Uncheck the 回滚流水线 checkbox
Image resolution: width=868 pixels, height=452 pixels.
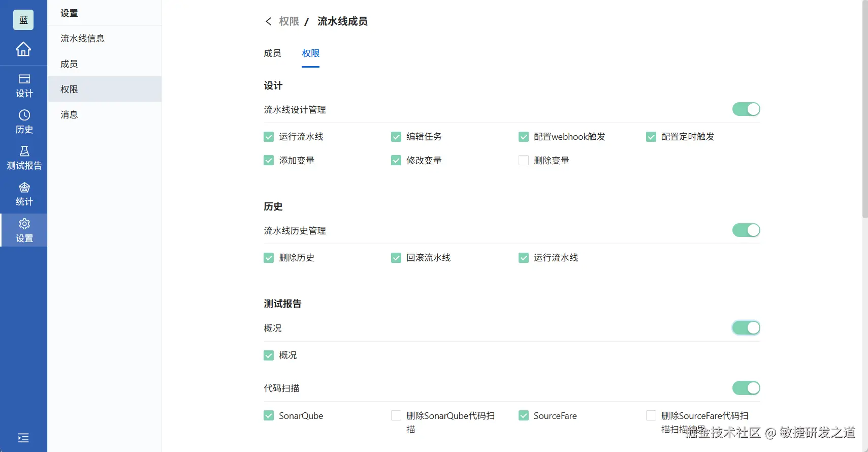click(x=396, y=258)
